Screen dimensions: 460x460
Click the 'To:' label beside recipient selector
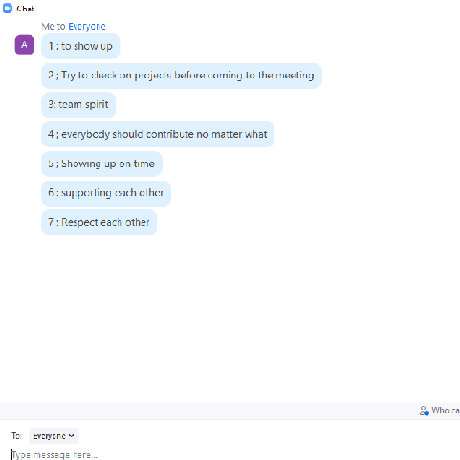coord(16,436)
